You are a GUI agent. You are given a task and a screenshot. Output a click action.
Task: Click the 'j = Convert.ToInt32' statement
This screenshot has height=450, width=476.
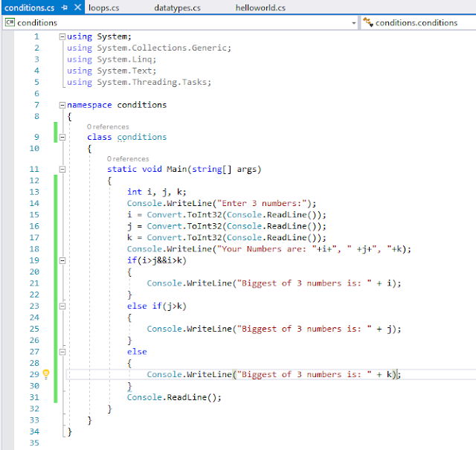(226, 226)
